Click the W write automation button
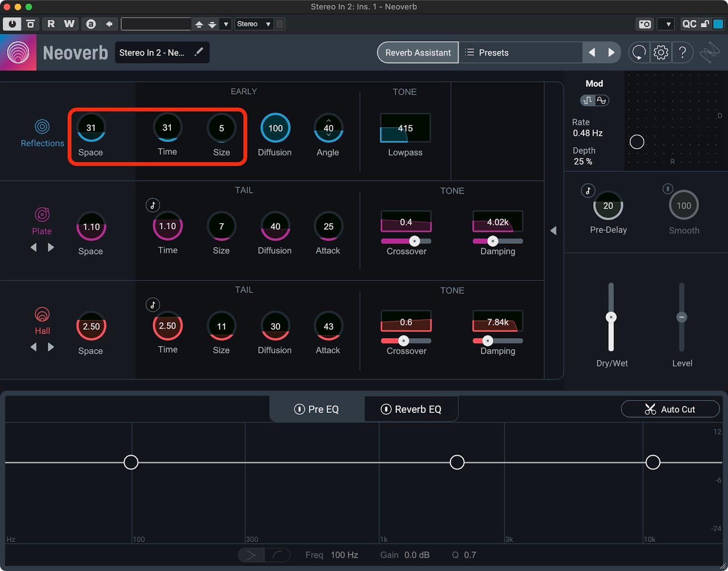 click(69, 24)
